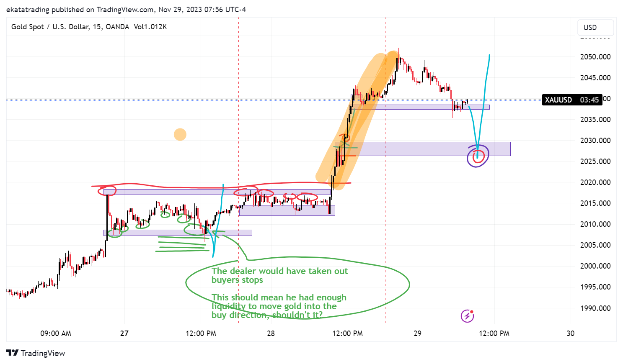Click the 2000.000 price axis label

(595, 266)
